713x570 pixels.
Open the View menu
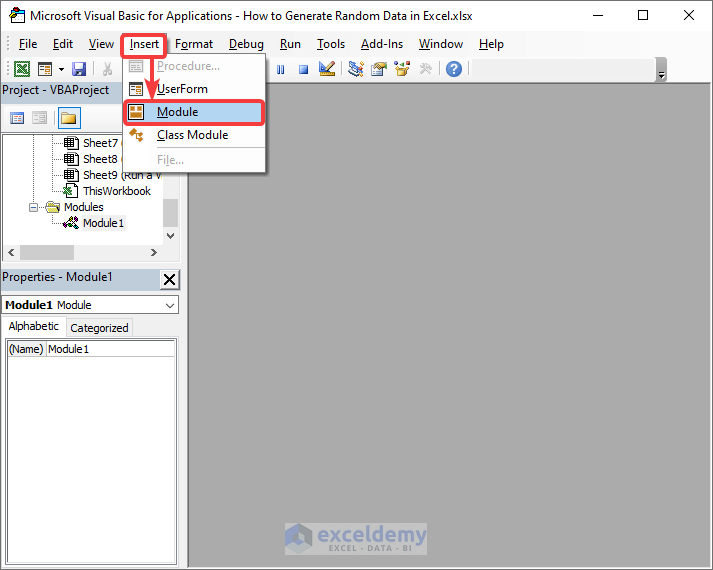101,44
